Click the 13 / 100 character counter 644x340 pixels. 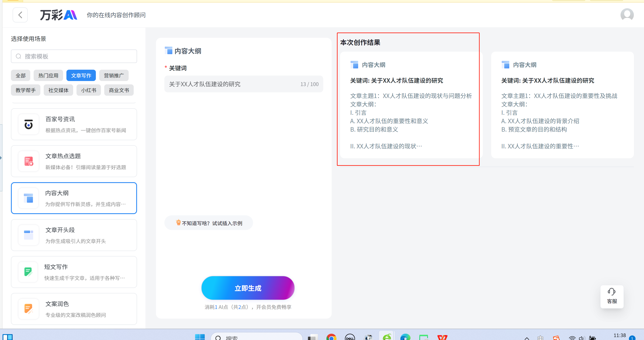pyautogui.click(x=310, y=84)
